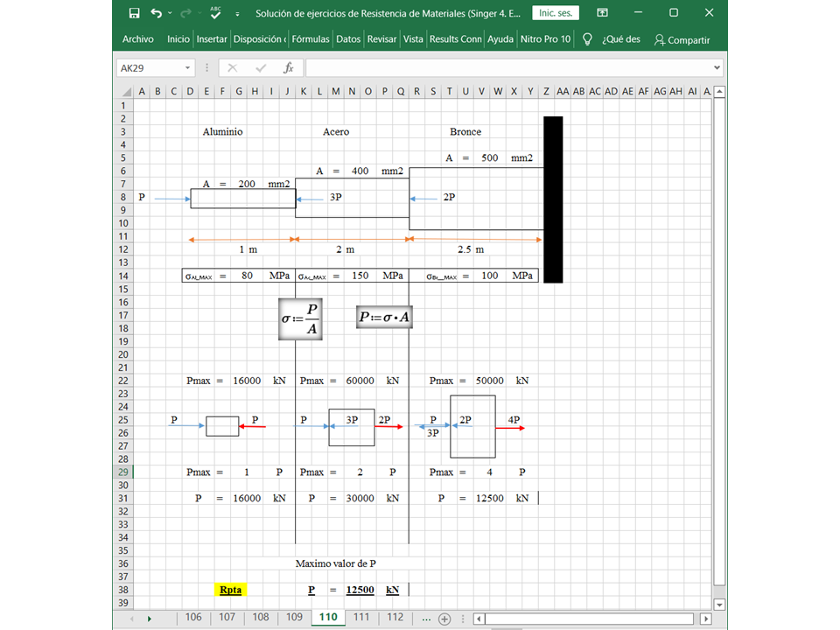Open the Revisar ribbon tab
This screenshot has width=840, height=630.
coord(381,39)
